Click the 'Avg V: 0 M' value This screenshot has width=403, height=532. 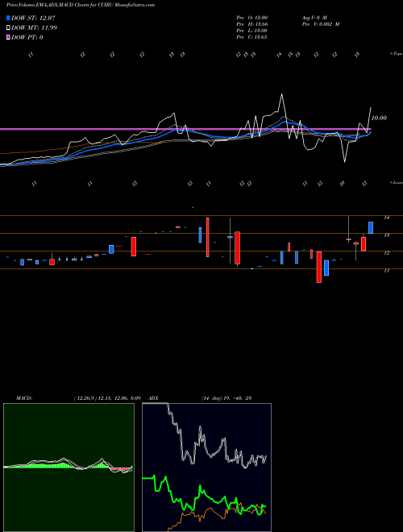(x=314, y=17)
